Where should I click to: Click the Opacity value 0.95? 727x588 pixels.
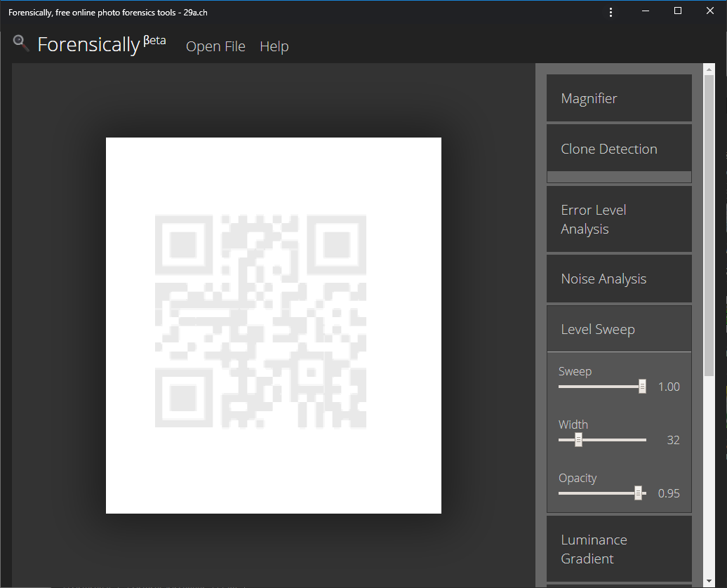point(669,493)
